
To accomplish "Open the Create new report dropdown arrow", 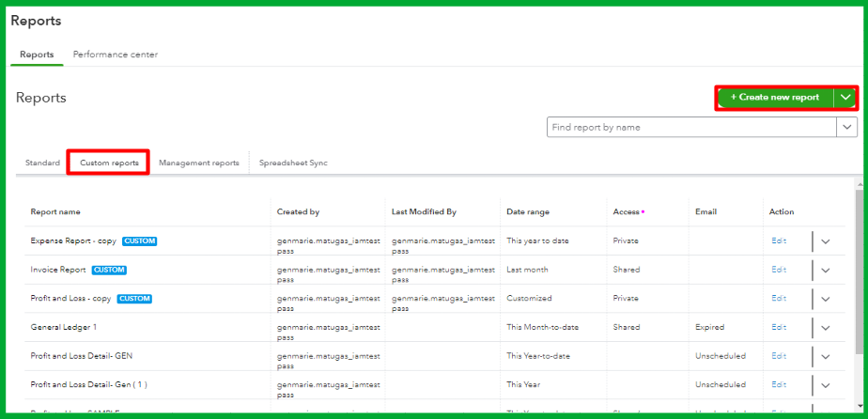I will coord(846,98).
